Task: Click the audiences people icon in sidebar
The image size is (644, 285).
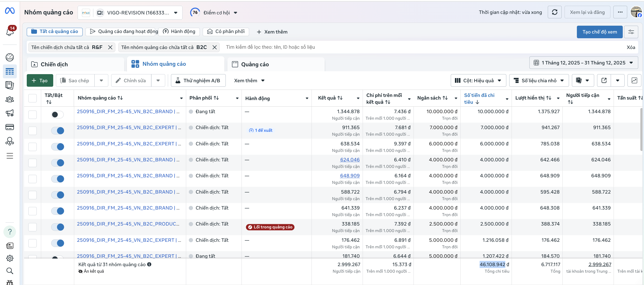Action: click(x=10, y=99)
